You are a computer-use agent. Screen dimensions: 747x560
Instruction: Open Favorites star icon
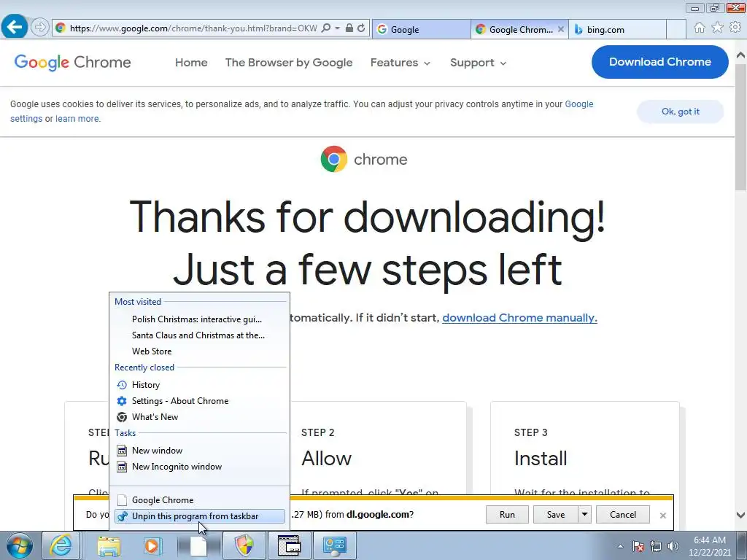click(717, 28)
